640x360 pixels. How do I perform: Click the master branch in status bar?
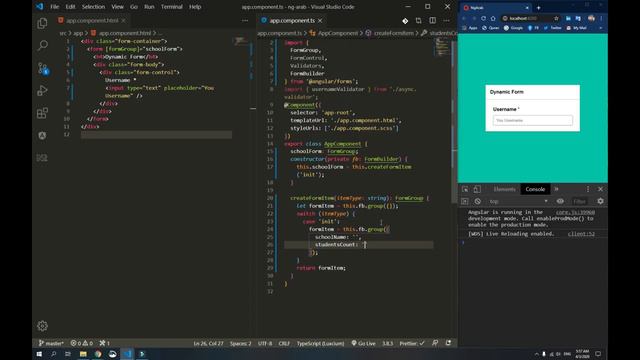click(51, 343)
